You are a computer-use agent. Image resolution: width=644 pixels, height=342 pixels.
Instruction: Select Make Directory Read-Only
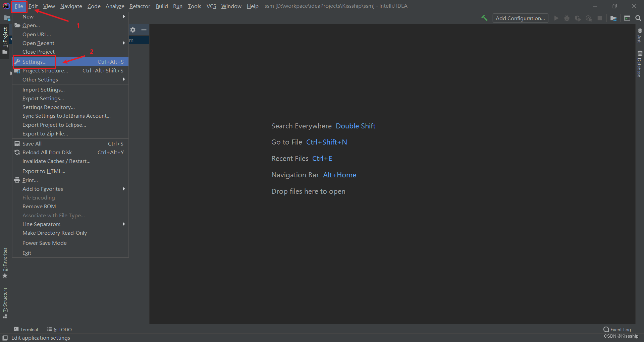(70, 233)
